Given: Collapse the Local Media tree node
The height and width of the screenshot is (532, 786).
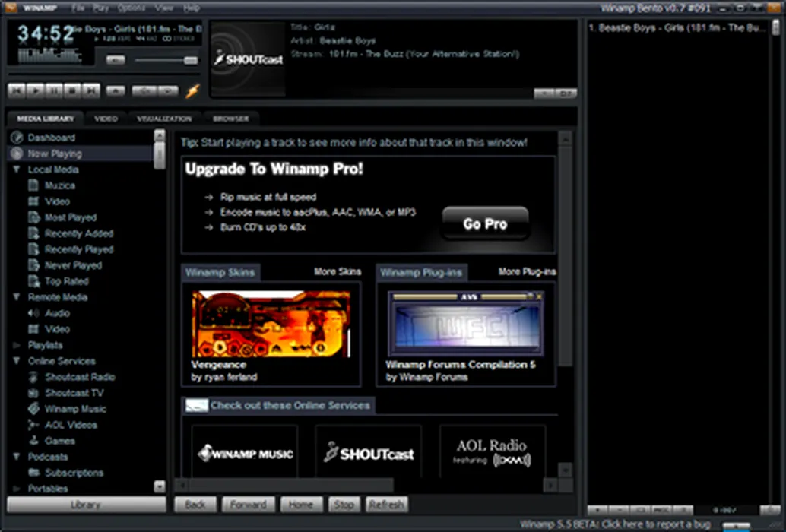Looking at the screenshot, I should [17, 169].
